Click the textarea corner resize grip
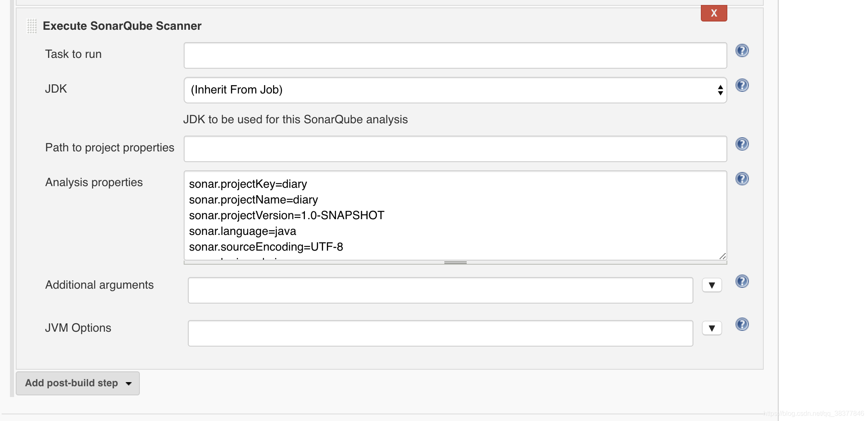This screenshot has width=868, height=421. pos(722,256)
